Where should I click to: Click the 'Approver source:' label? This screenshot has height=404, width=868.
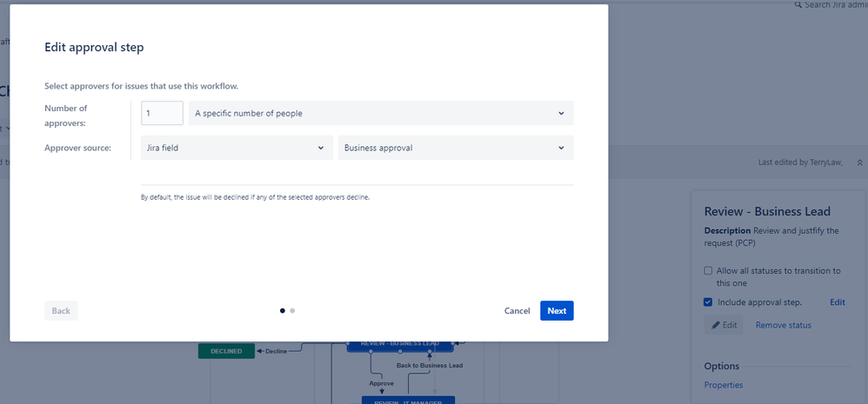coord(78,148)
